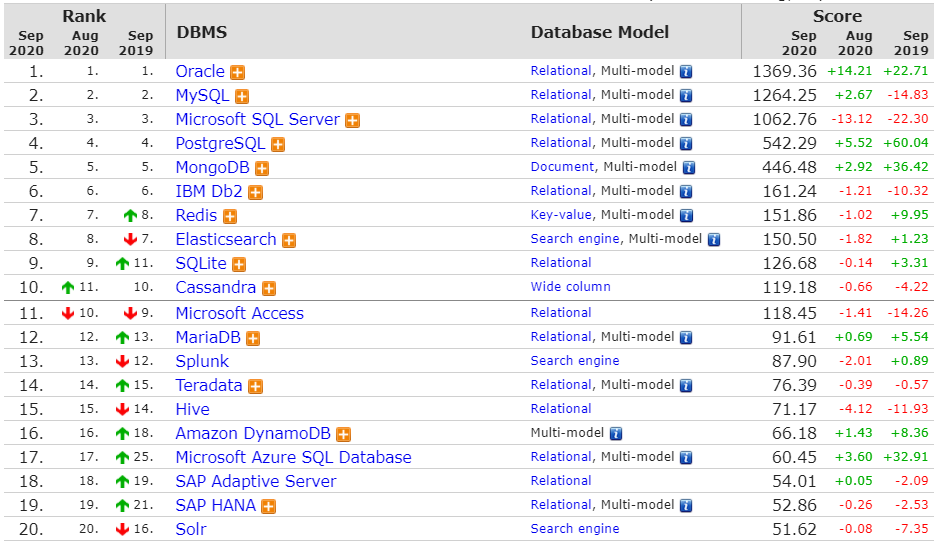Select the Oracle score 1369.36
This screenshot has height=542, width=942.
[x=785, y=72]
